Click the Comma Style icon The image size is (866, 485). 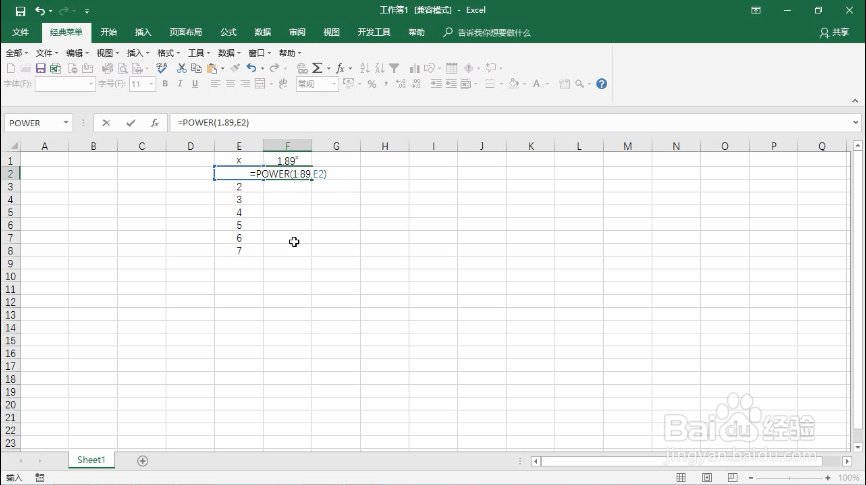[x=386, y=84]
